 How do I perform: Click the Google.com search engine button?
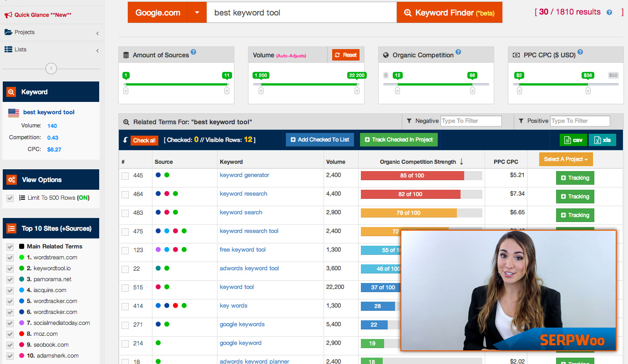[x=158, y=13]
